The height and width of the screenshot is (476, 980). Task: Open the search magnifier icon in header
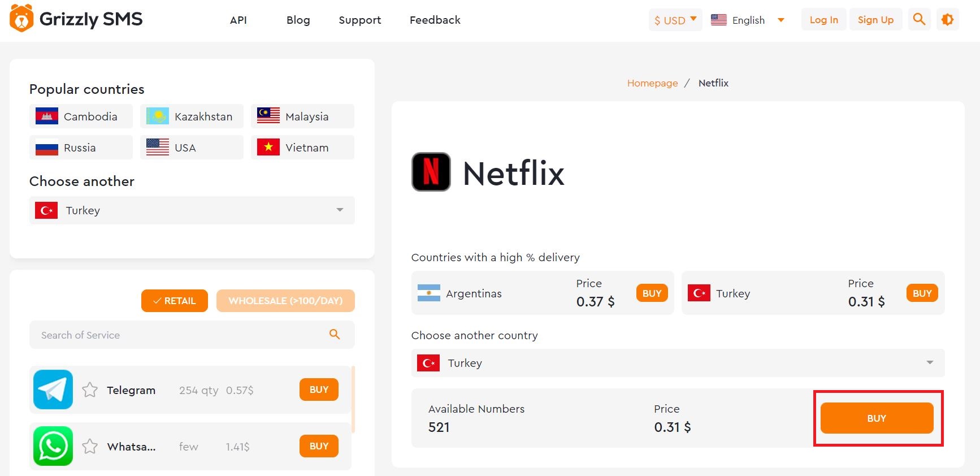point(919,20)
